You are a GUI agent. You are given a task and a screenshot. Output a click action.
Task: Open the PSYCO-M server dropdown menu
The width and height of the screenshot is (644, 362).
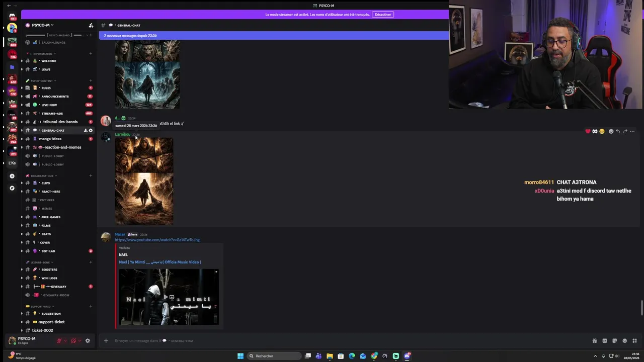(43, 25)
